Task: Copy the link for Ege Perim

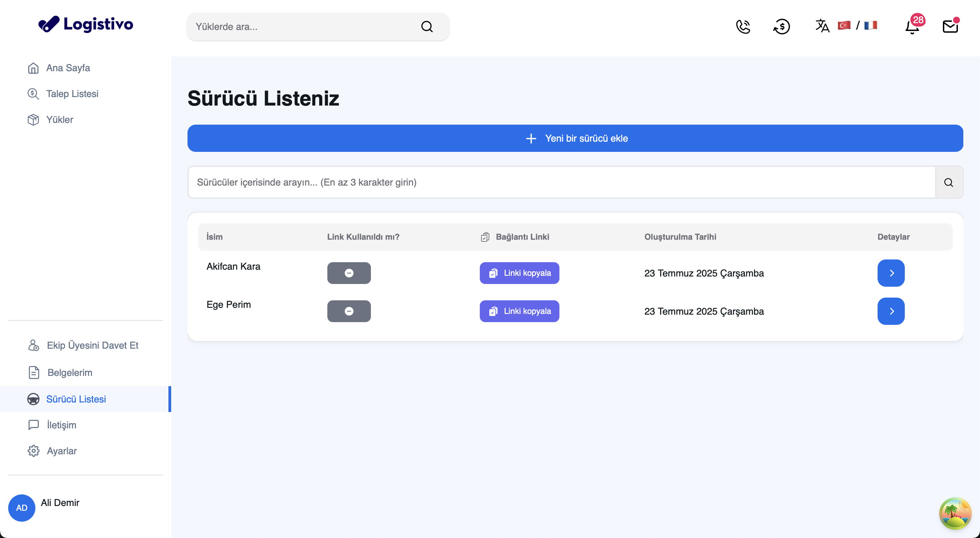Action: coord(519,311)
